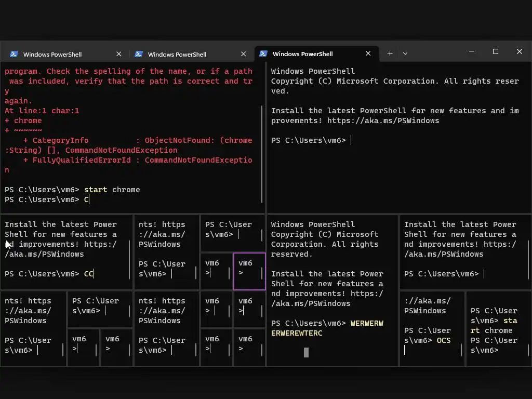Image resolution: width=532 pixels, height=399 pixels.
Task: Switch to the second Windows PowerShell tab
Action: [x=189, y=54]
